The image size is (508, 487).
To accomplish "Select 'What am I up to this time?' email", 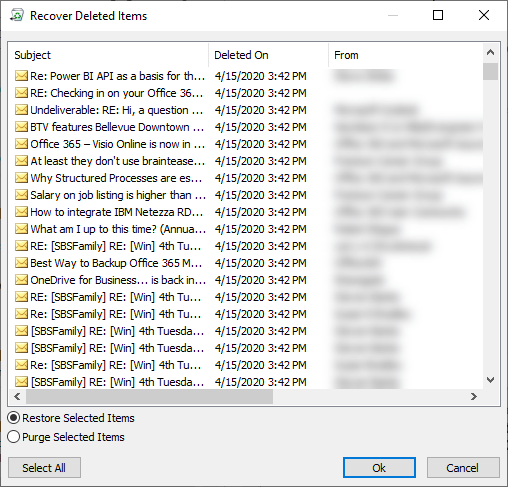I will click(118, 229).
